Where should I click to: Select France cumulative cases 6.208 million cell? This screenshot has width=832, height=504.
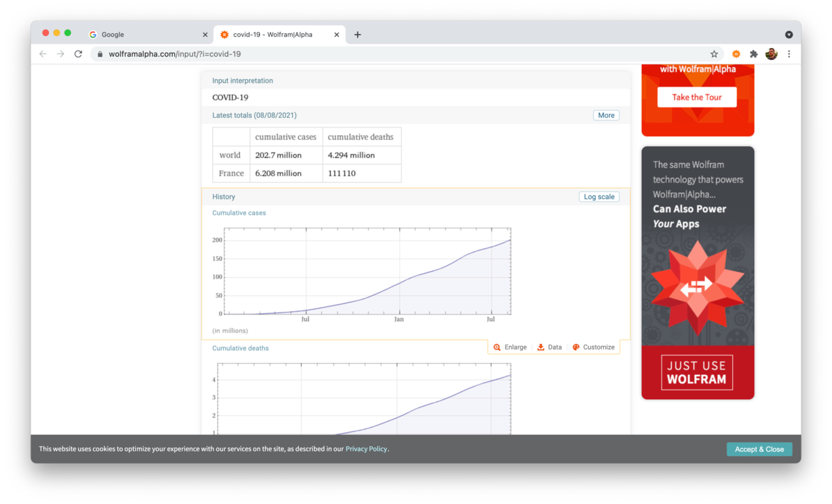[286, 173]
